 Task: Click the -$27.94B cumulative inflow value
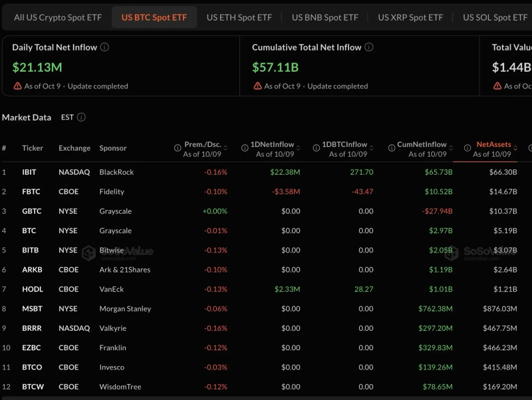tap(438, 211)
